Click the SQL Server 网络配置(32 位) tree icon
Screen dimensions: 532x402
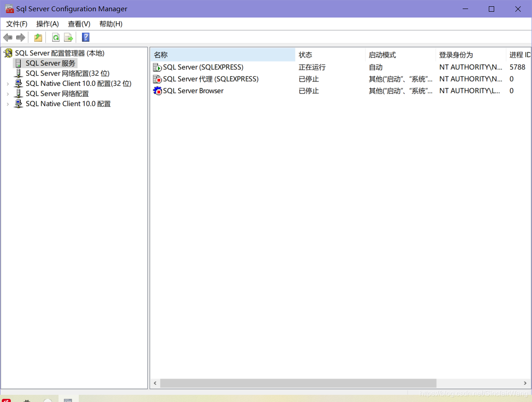(x=18, y=73)
